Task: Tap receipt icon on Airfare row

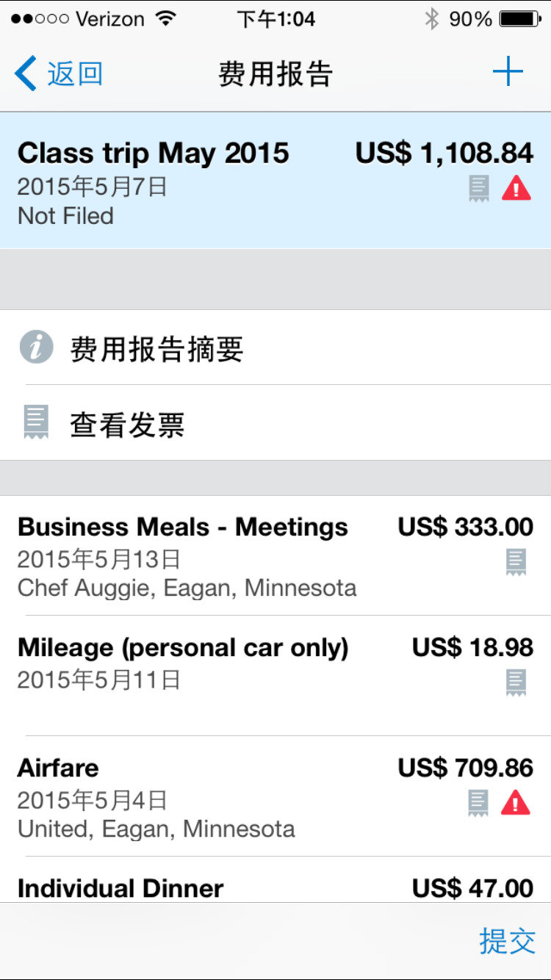Action: click(478, 803)
